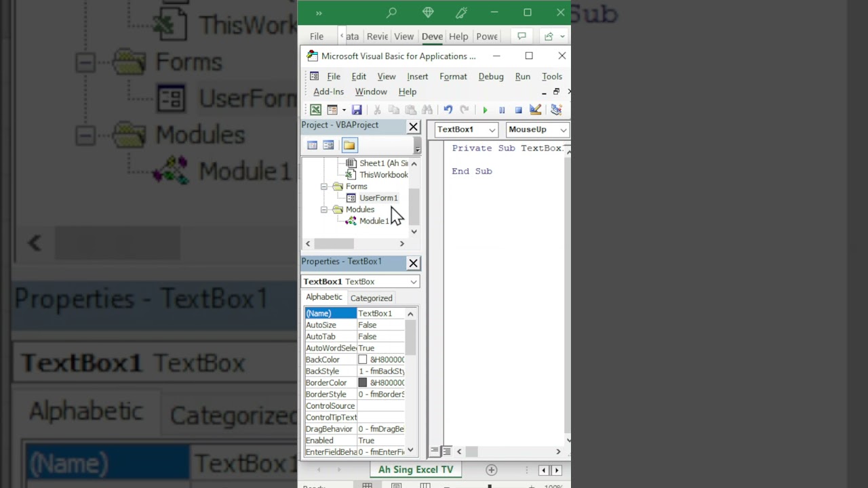Image resolution: width=868 pixels, height=488 pixels.
Task: Run macro with green play icon
Action: click(x=485, y=110)
